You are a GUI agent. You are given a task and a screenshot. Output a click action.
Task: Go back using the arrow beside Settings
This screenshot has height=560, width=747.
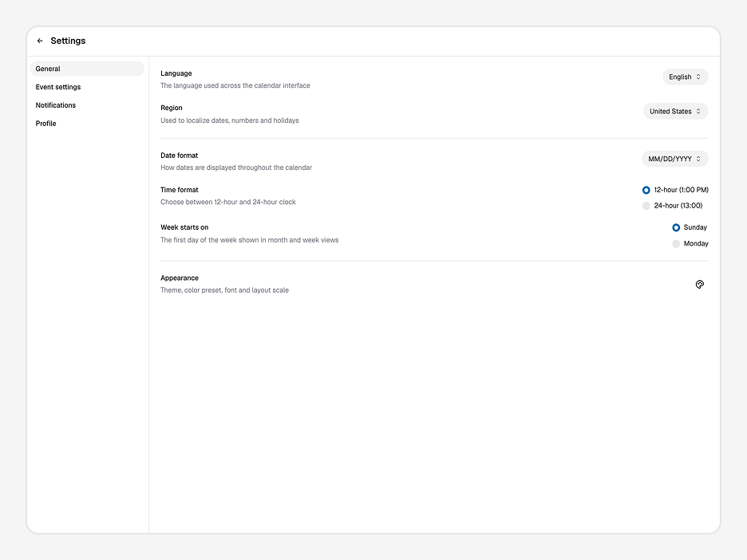pos(40,41)
